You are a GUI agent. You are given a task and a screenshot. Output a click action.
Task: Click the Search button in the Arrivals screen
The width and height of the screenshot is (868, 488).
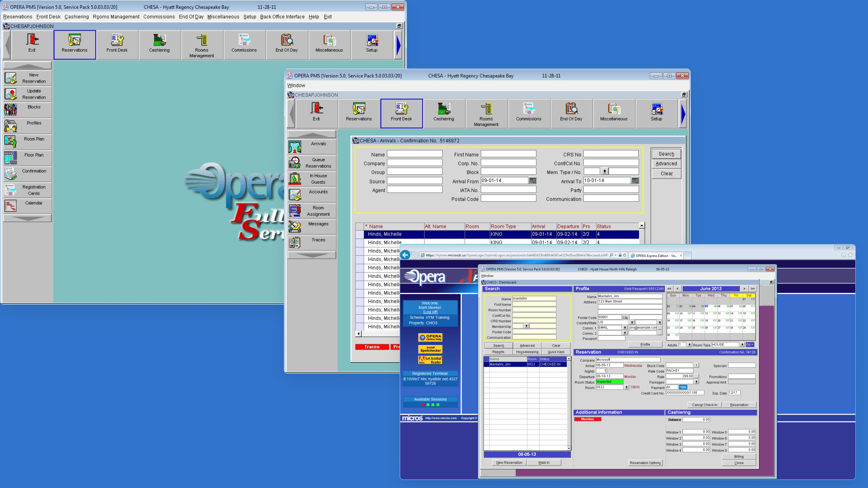(666, 154)
